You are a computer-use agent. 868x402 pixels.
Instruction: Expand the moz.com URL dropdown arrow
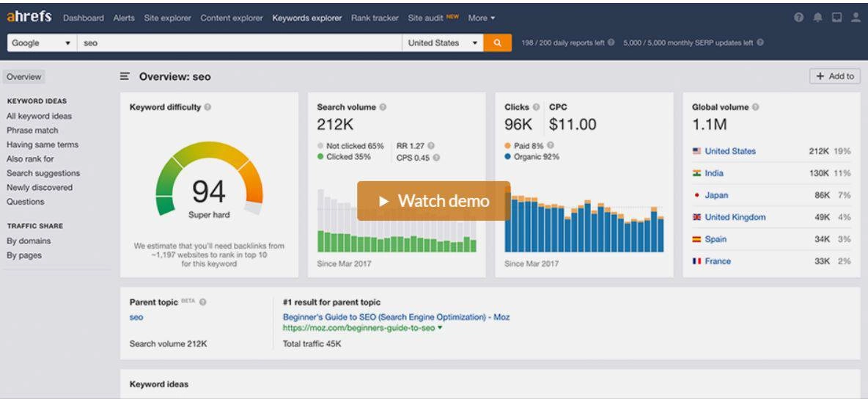(x=440, y=328)
